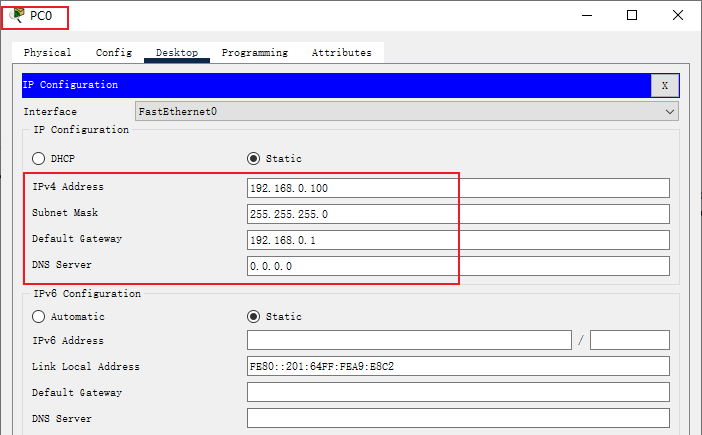Minimize the PC0 window
Viewport: 702px width, 435px height.
(x=587, y=15)
